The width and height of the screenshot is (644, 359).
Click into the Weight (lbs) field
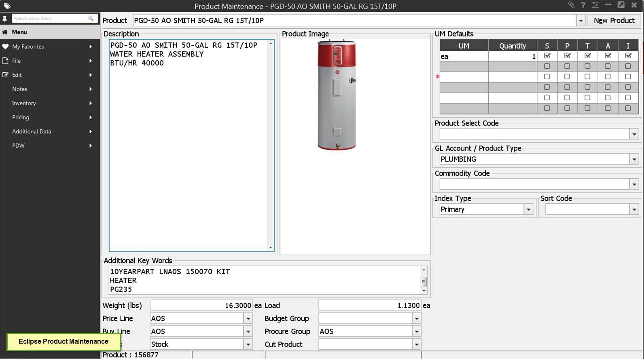pyautogui.click(x=201, y=306)
